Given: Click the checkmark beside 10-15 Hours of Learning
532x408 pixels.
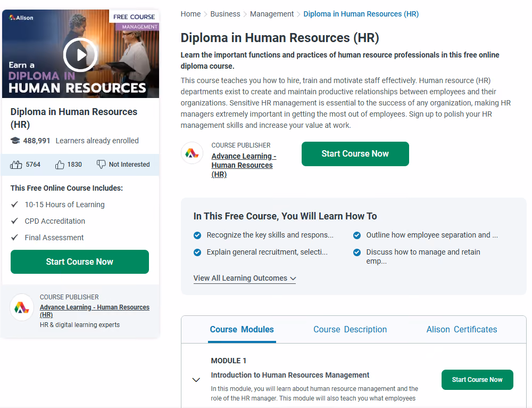Looking at the screenshot, I should tap(14, 205).
